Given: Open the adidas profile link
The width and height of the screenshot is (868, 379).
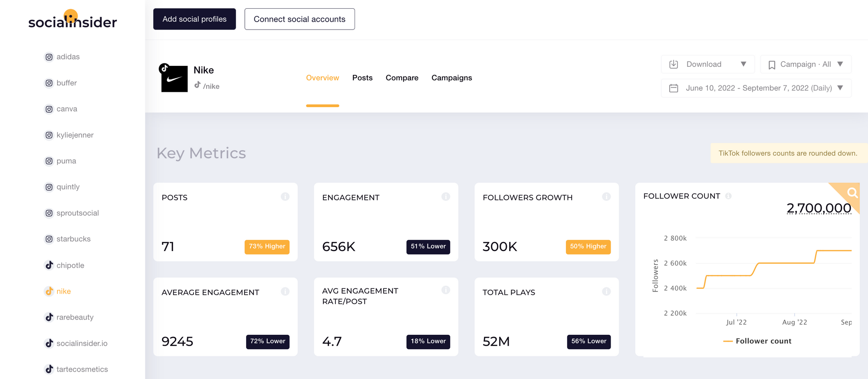Looking at the screenshot, I should click(68, 57).
